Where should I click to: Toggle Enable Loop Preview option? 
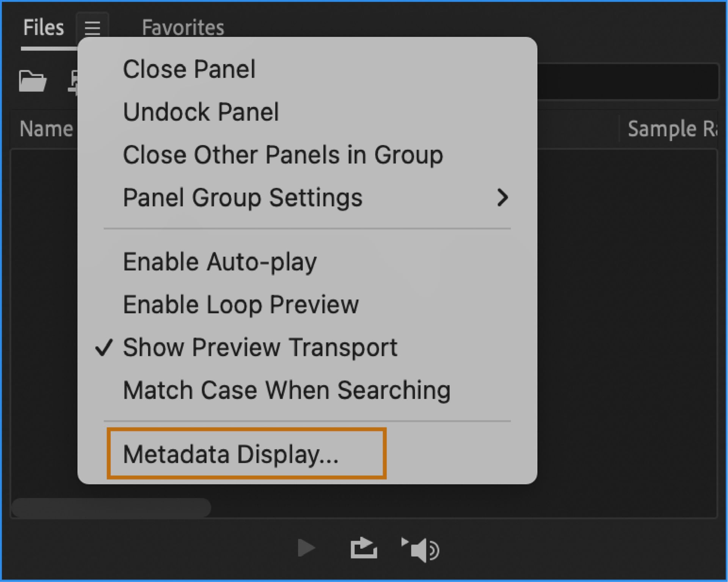pyautogui.click(x=241, y=305)
